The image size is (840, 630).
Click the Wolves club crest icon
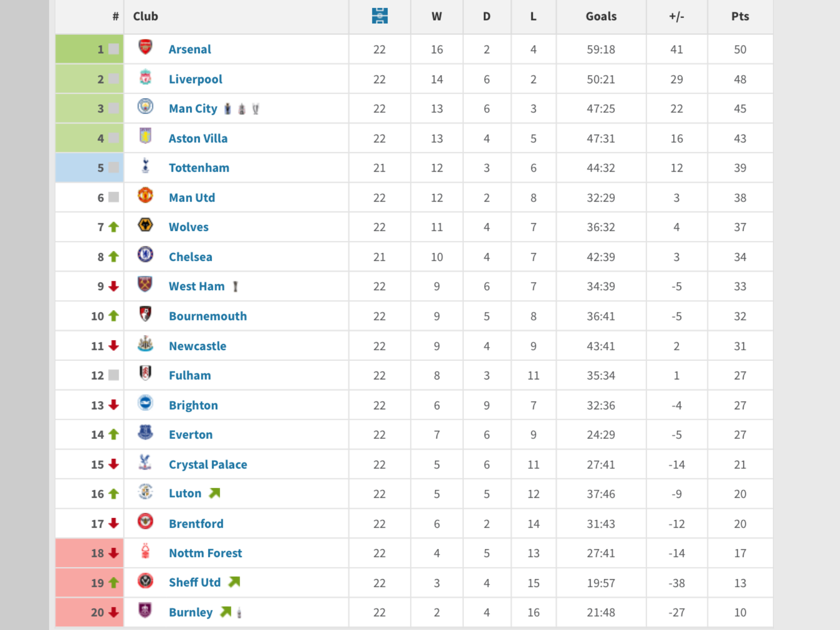point(145,225)
